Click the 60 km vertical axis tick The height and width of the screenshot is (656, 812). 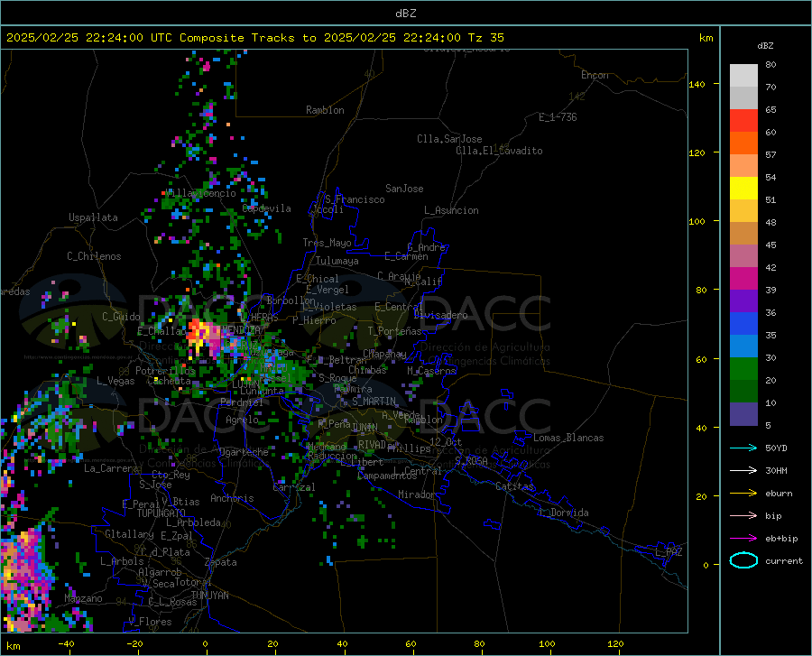pyautogui.click(x=701, y=359)
